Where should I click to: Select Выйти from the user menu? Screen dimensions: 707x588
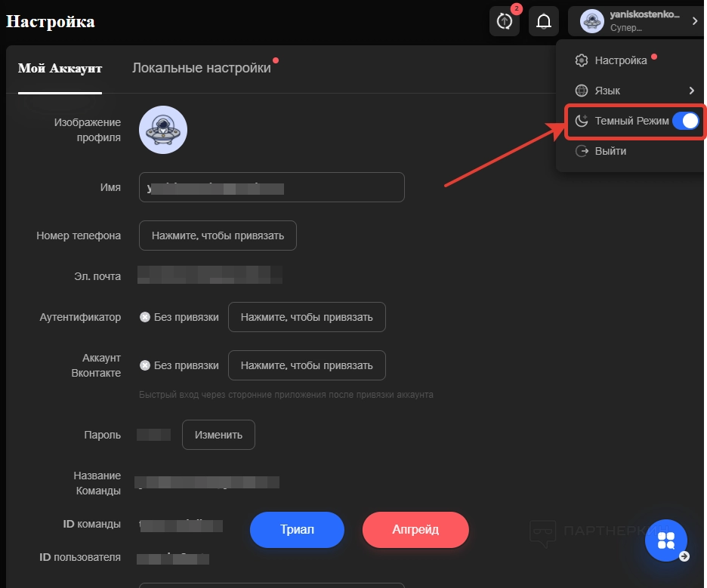click(x=610, y=151)
